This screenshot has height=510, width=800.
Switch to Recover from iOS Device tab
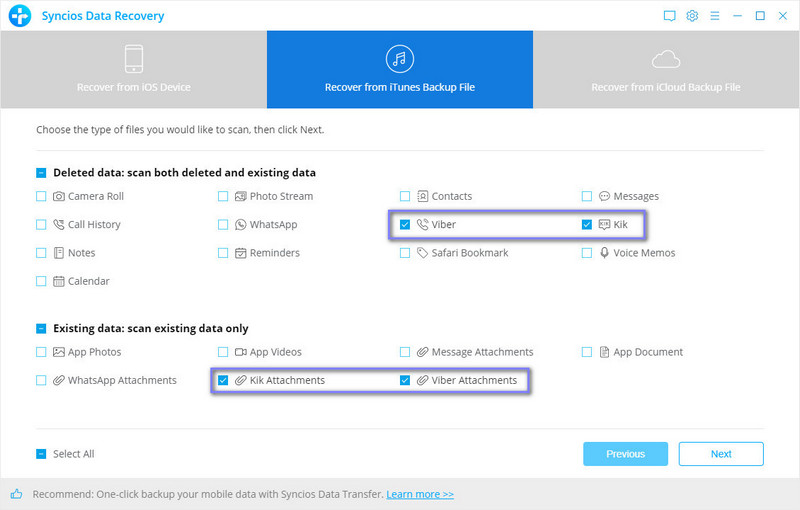pyautogui.click(x=133, y=69)
